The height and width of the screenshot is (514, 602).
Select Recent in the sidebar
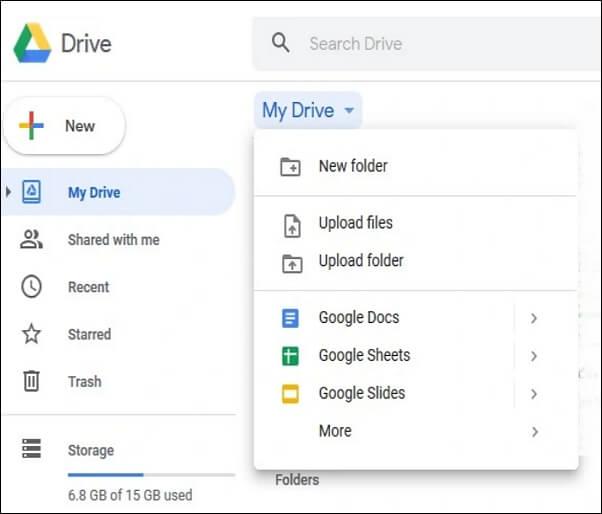pos(88,287)
